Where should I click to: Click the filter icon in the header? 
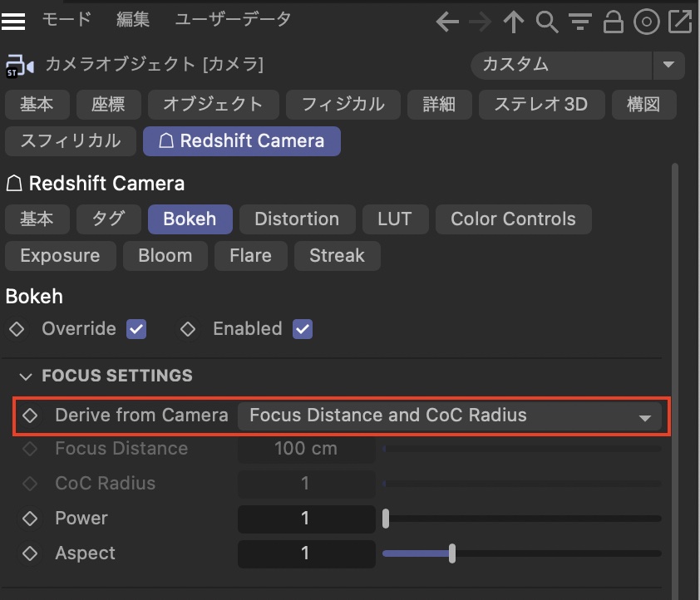click(x=579, y=22)
